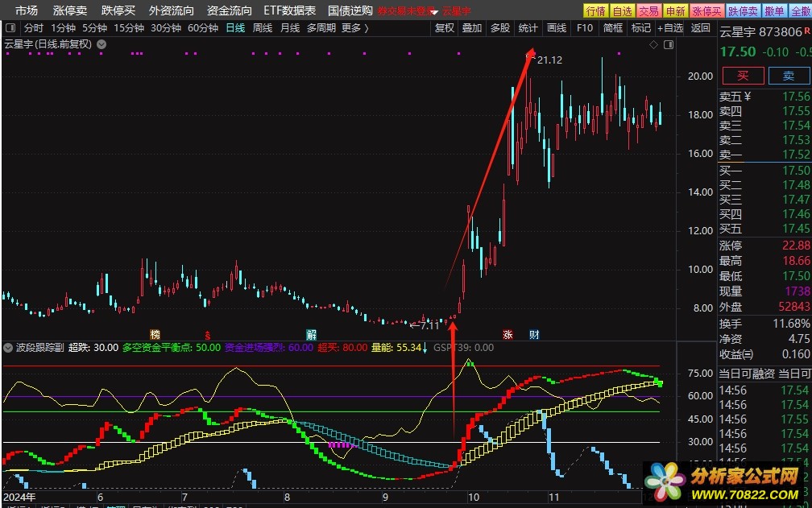812x508 pixels.
Task: Open the F10 company info
Action: pos(585,28)
